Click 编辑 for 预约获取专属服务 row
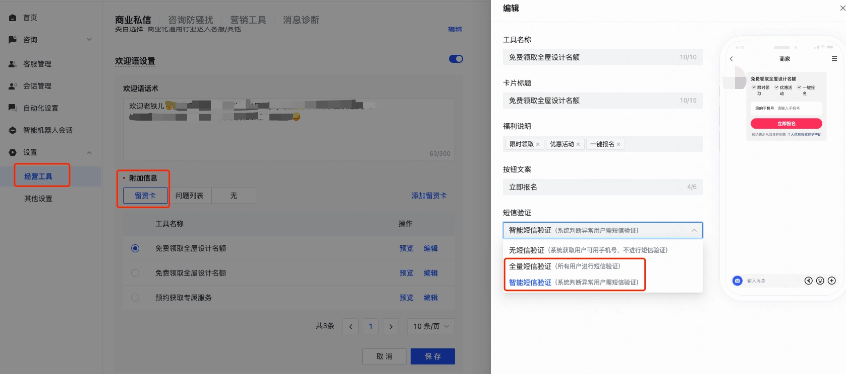The height and width of the screenshot is (374, 855). coord(431,298)
